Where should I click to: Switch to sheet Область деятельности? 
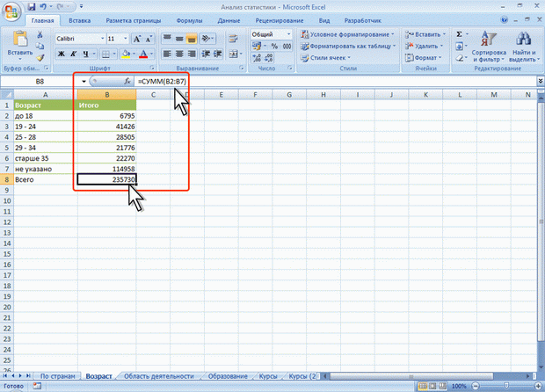[x=159, y=376]
